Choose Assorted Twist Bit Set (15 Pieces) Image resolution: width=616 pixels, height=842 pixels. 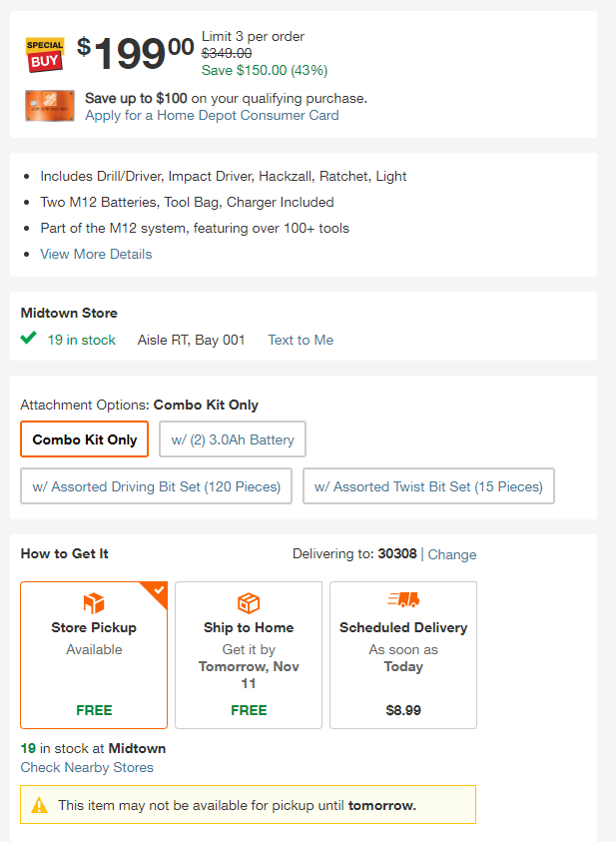tap(428, 486)
